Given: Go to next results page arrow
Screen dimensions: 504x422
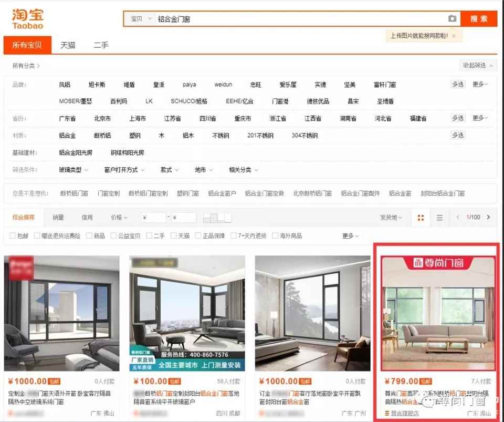Looking at the screenshot, I should pos(489,218).
